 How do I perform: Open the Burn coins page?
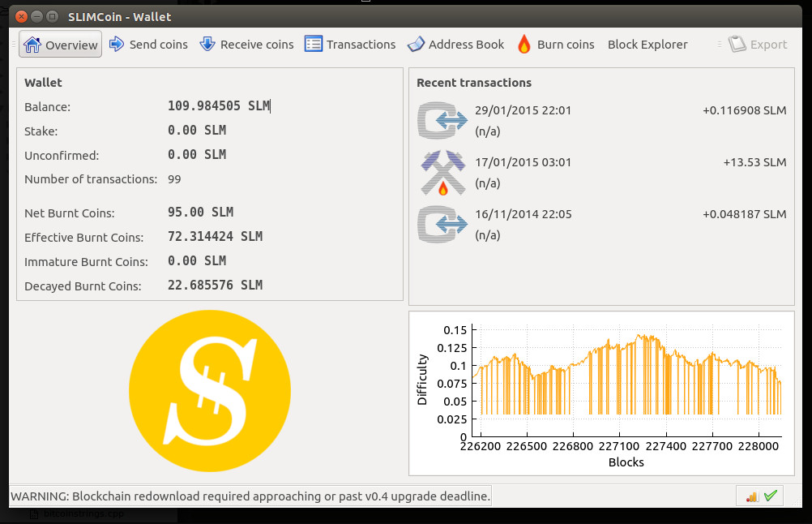pos(556,45)
